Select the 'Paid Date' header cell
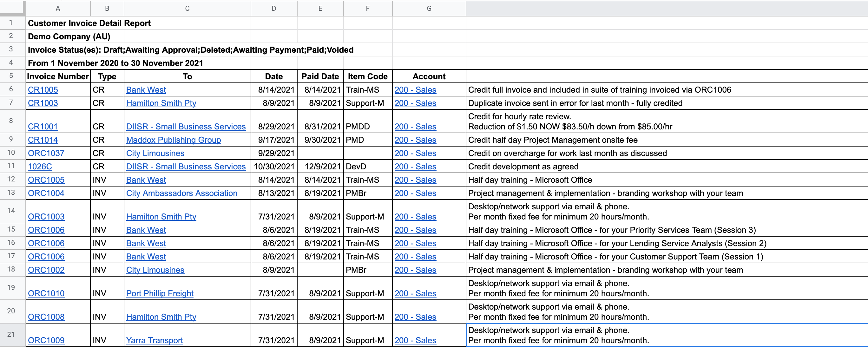This screenshot has height=347, width=868. tap(320, 76)
